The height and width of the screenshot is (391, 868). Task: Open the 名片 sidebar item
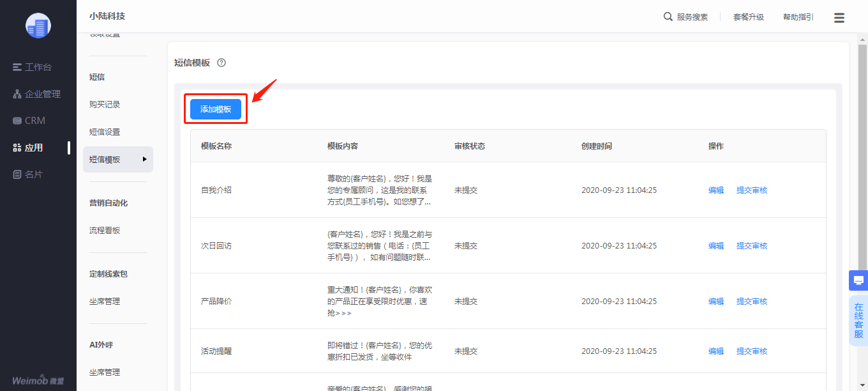click(x=28, y=174)
